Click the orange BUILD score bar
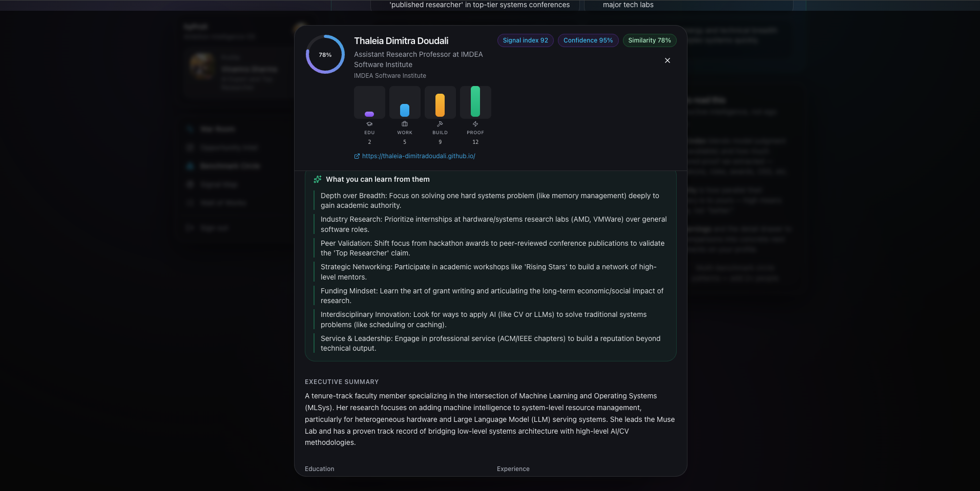This screenshot has width=980, height=491. [440, 105]
